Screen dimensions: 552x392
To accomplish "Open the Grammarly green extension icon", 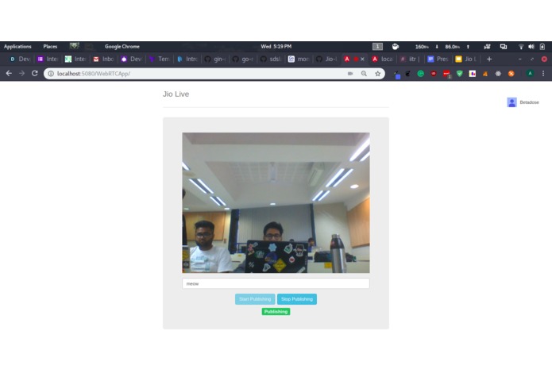I will click(x=420, y=74).
